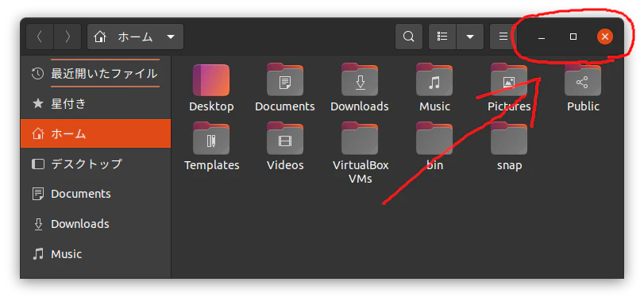Select the Documents folder icon in the grid

(x=285, y=79)
